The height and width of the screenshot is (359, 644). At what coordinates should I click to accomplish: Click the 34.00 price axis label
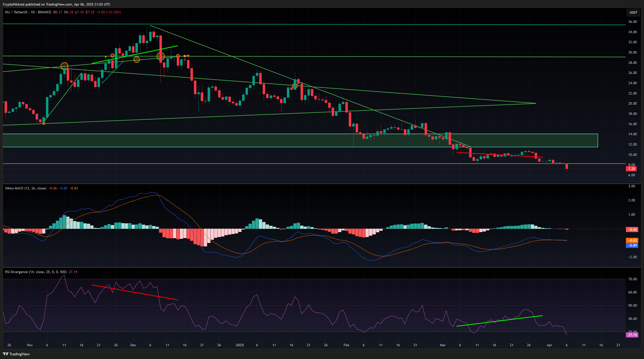(633, 32)
